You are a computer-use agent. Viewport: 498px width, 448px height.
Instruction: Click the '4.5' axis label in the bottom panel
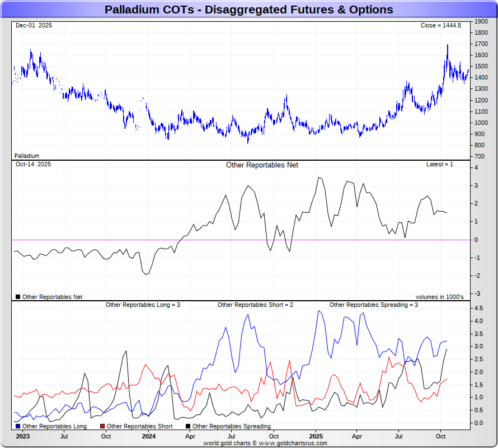point(478,308)
